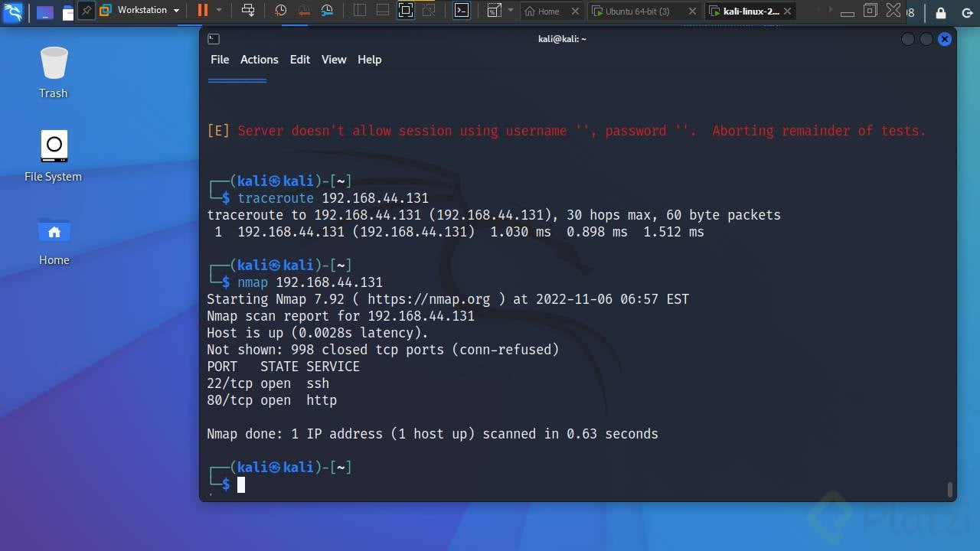Open the terminal Actions menu
The height and width of the screenshot is (551, 980).
coord(260,60)
